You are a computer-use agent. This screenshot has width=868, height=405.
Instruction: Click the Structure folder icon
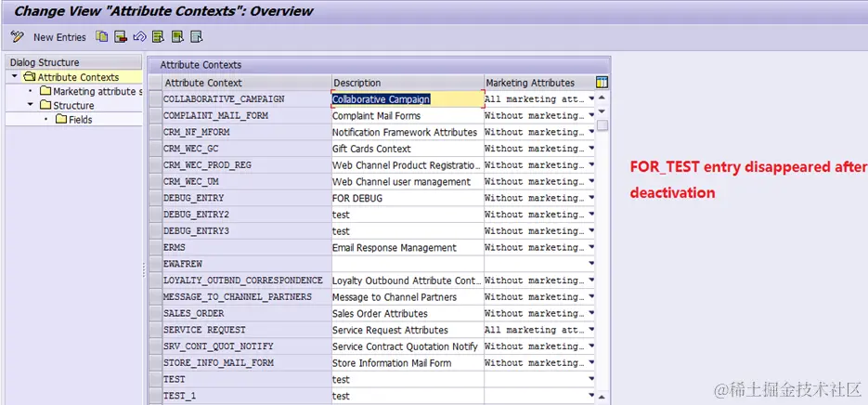[45, 105]
